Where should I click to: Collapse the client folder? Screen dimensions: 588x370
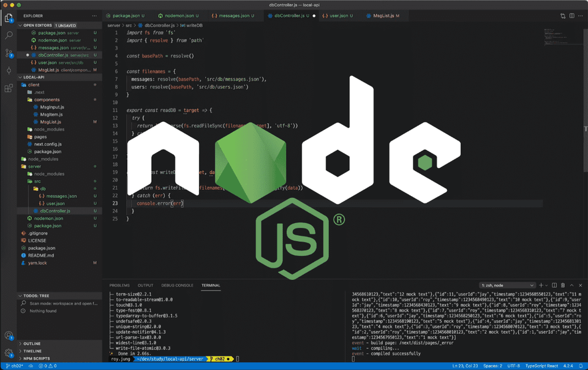pyautogui.click(x=59, y=85)
